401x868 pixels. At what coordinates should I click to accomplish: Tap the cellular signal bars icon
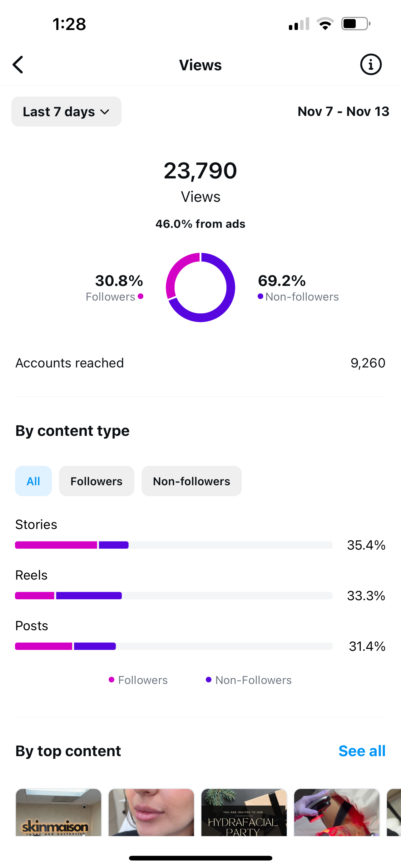tap(299, 24)
